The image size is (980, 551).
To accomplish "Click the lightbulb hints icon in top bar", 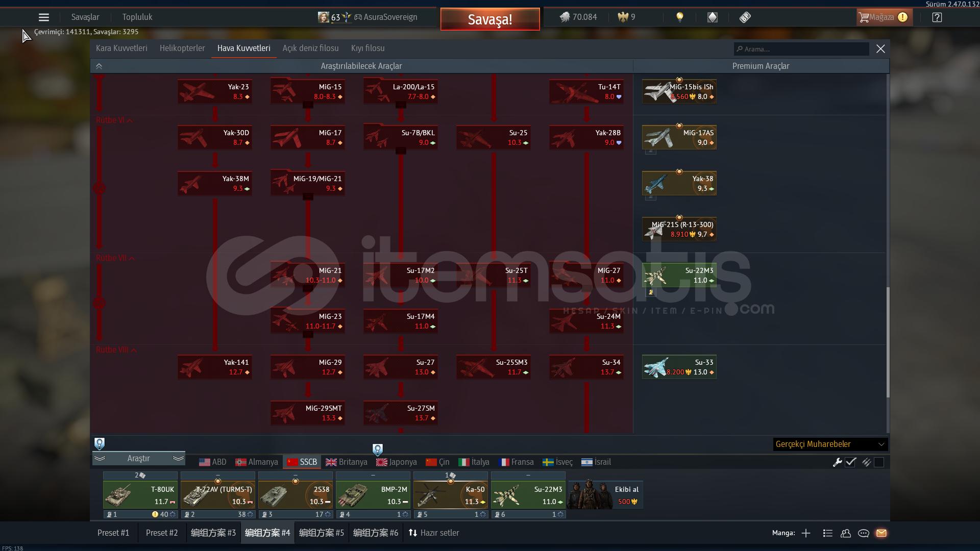I will pyautogui.click(x=679, y=17).
